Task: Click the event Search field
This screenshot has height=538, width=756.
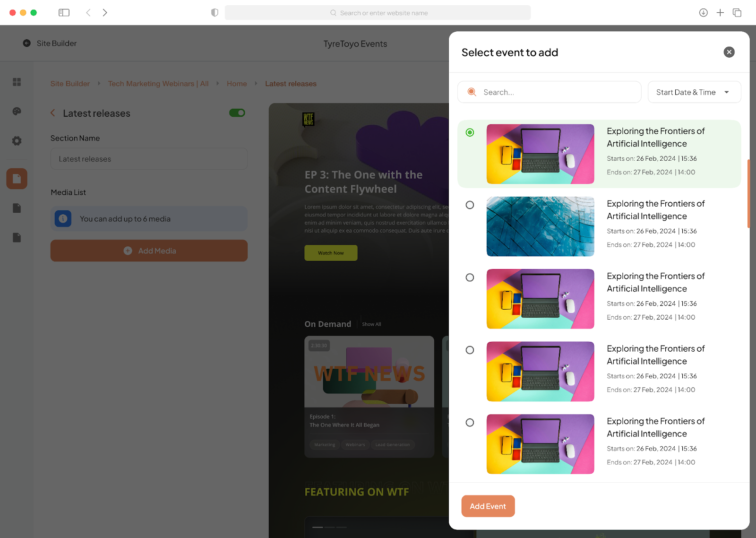Action: (x=549, y=92)
